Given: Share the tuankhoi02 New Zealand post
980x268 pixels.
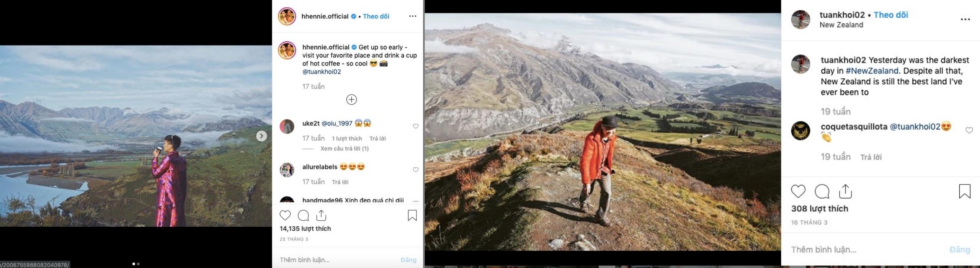Looking at the screenshot, I should [845, 191].
